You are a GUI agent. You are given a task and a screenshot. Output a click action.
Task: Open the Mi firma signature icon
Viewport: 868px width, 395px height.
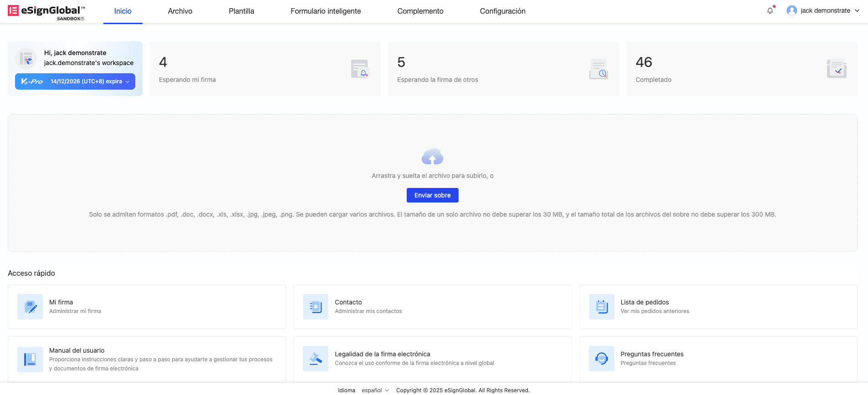click(30, 307)
